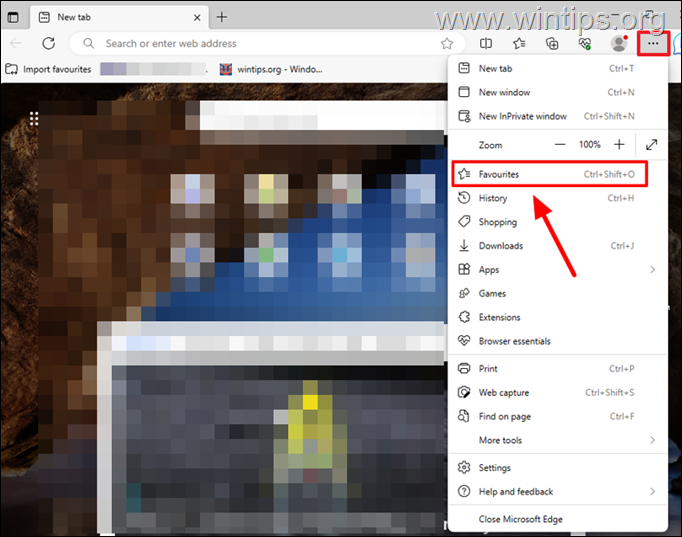Open split screen icon in toolbar
682x537 pixels.
[x=486, y=43]
